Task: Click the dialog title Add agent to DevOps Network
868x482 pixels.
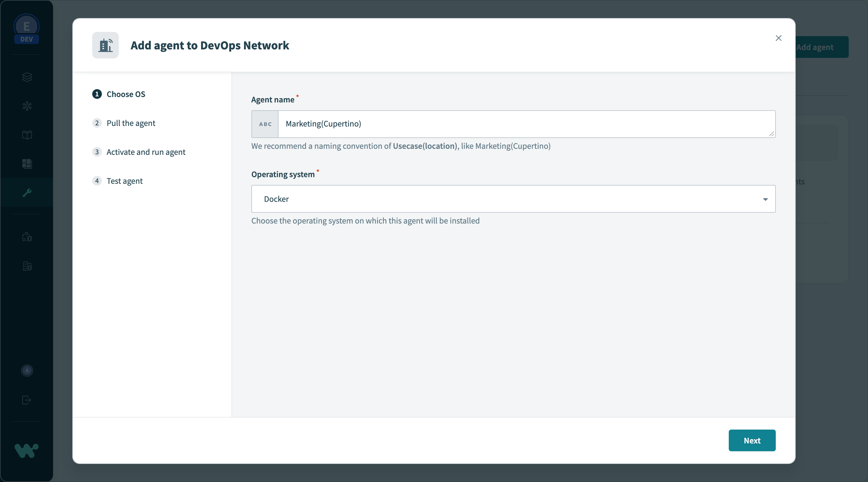Action: pyautogui.click(x=209, y=45)
